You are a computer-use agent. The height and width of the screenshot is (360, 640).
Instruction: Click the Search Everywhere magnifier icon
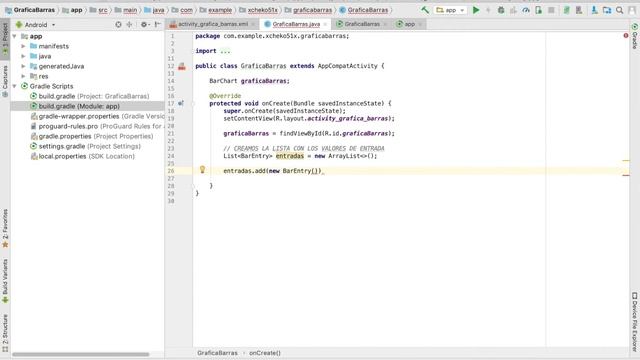click(x=620, y=10)
